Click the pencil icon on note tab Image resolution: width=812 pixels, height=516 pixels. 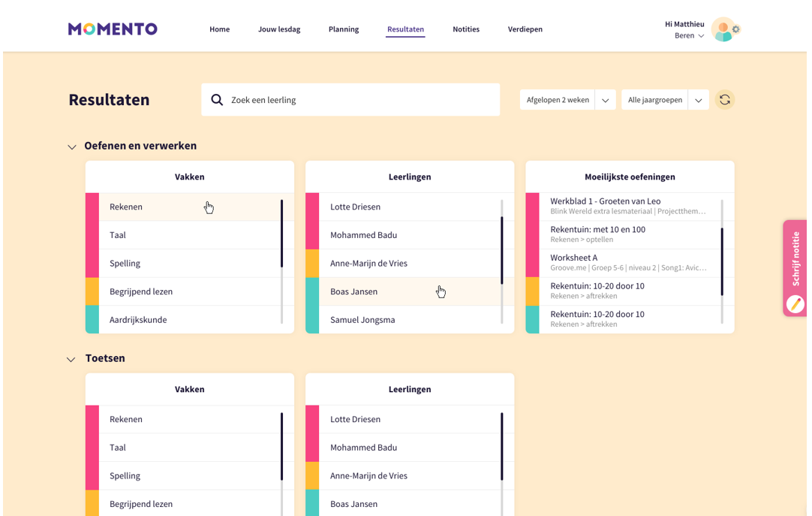click(x=795, y=303)
